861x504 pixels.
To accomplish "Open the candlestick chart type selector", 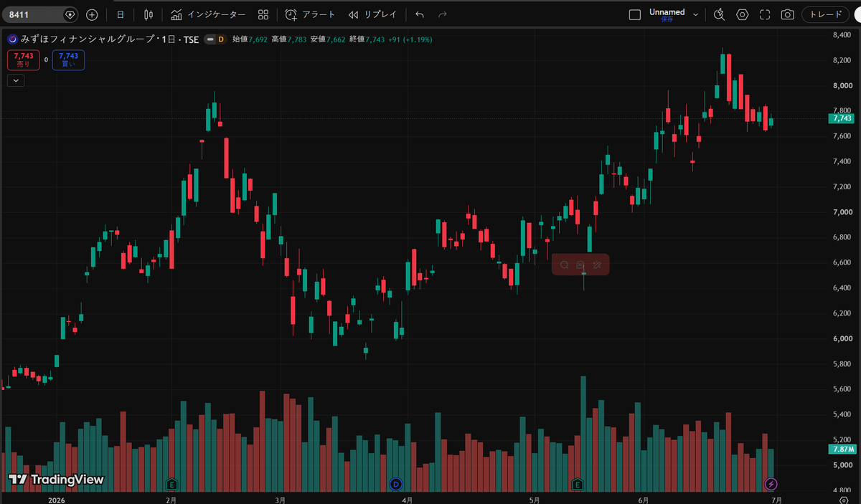I will [x=149, y=14].
